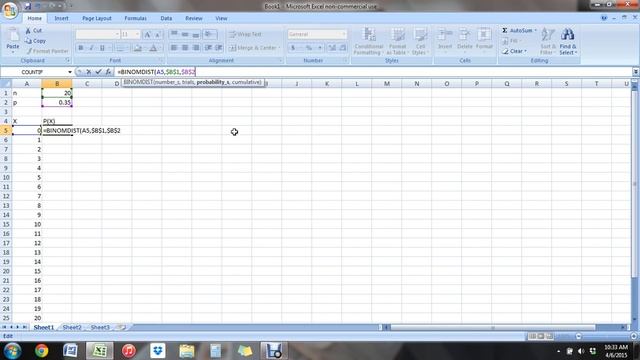Apply percent style number format
This screenshot has width=640, height=360.
point(309,48)
